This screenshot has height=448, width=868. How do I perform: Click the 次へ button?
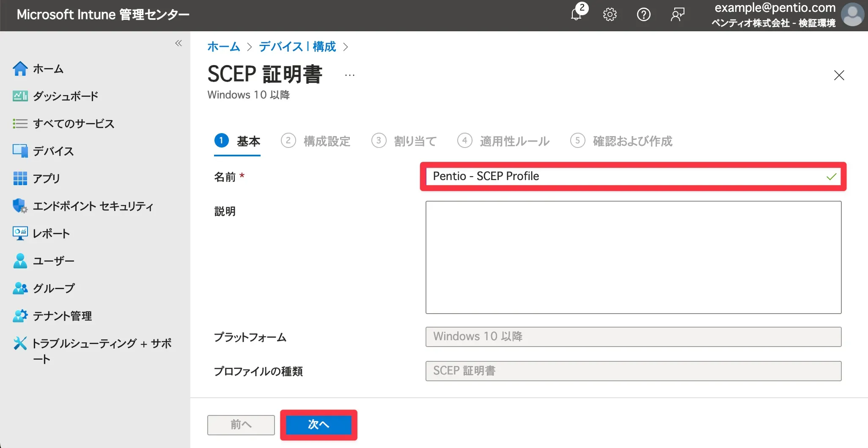click(319, 425)
